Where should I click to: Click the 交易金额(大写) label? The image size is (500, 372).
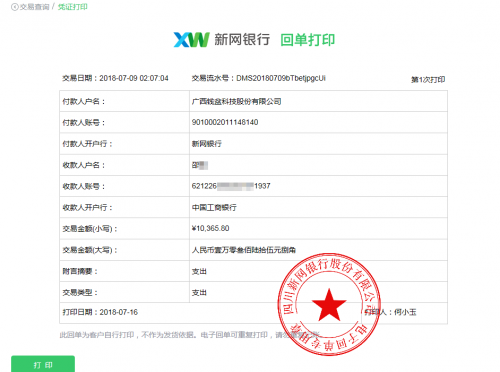point(90,250)
